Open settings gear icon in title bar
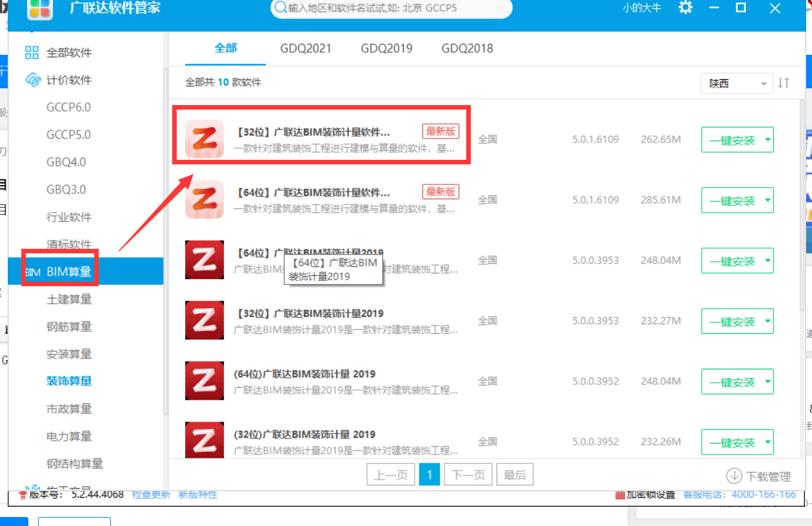Image resolution: width=812 pixels, height=526 pixels. click(686, 8)
